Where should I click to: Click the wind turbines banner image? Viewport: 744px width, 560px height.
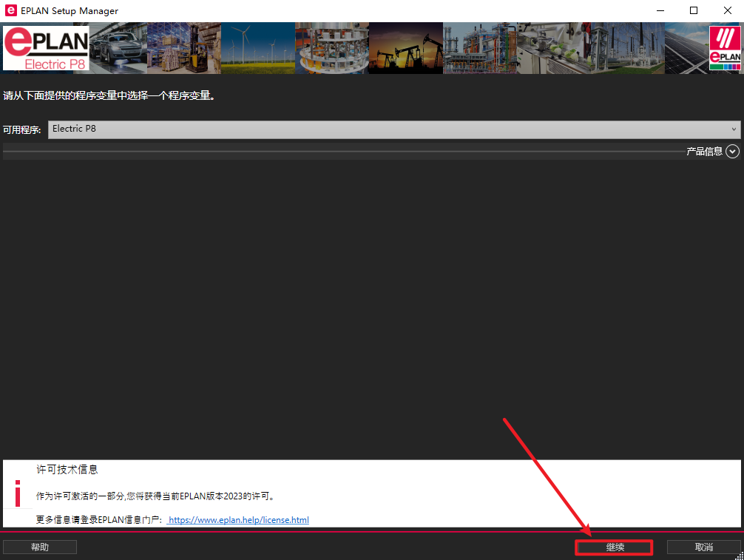[x=258, y=49]
